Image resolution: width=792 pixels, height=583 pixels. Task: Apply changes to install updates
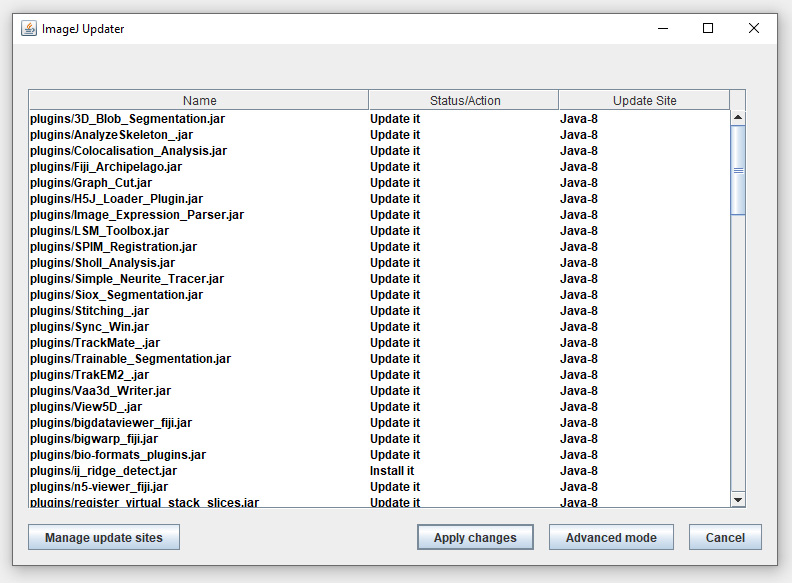[475, 537]
